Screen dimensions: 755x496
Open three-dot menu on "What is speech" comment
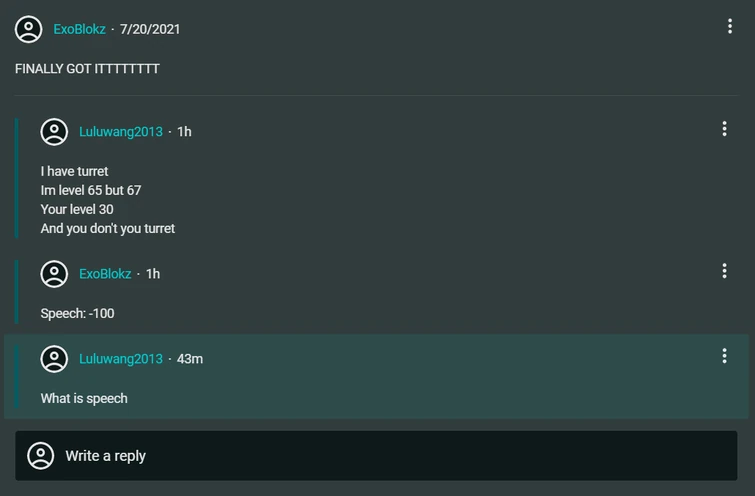click(724, 356)
